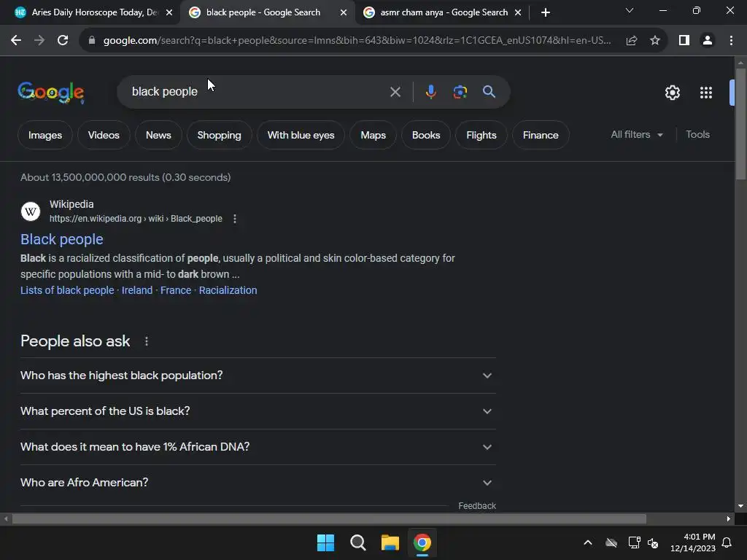Image resolution: width=747 pixels, height=560 pixels.
Task: Search by image with Google Lens
Action: (x=460, y=92)
